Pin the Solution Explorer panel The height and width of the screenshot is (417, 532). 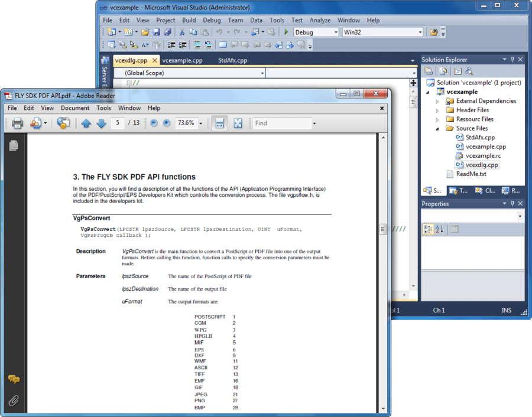pos(512,59)
